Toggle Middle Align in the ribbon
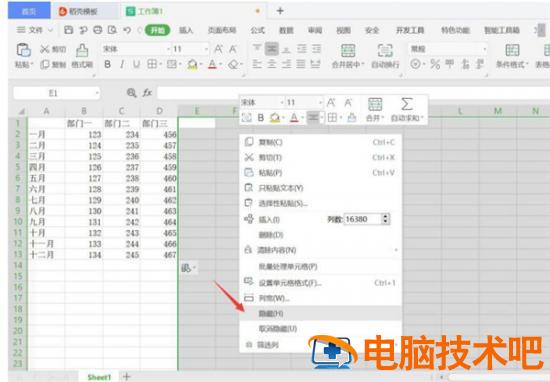The height and width of the screenshot is (382, 550). (271, 49)
